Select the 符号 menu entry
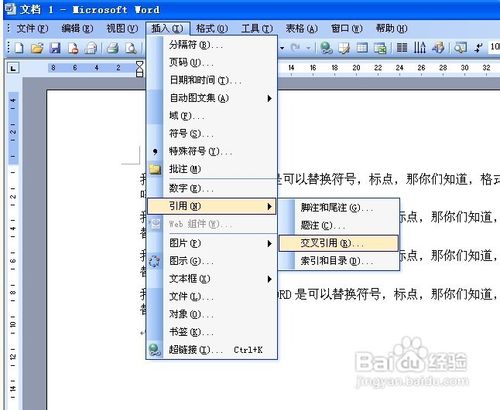The image size is (500, 410). (x=212, y=134)
